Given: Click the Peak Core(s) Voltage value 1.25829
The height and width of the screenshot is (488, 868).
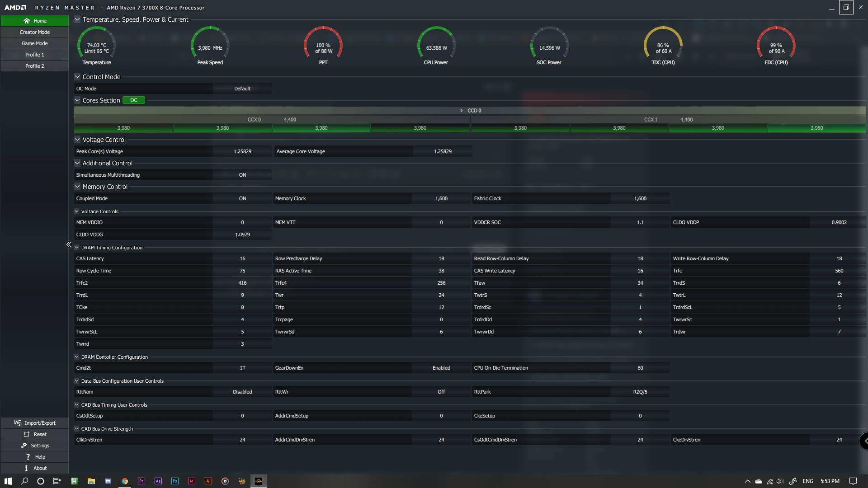Looking at the screenshot, I should pyautogui.click(x=242, y=151).
